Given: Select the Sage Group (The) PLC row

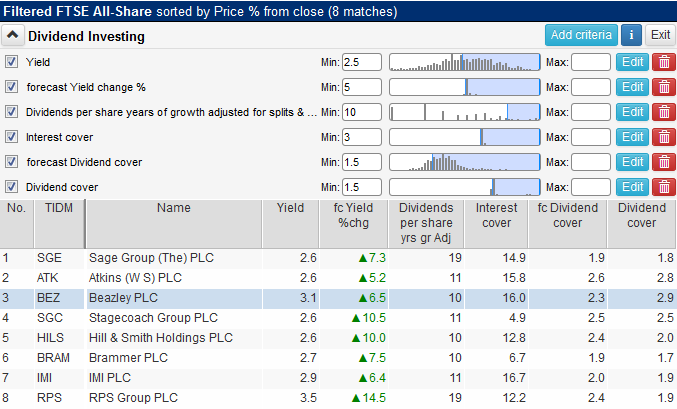Looking at the screenshot, I should (338, 258).
